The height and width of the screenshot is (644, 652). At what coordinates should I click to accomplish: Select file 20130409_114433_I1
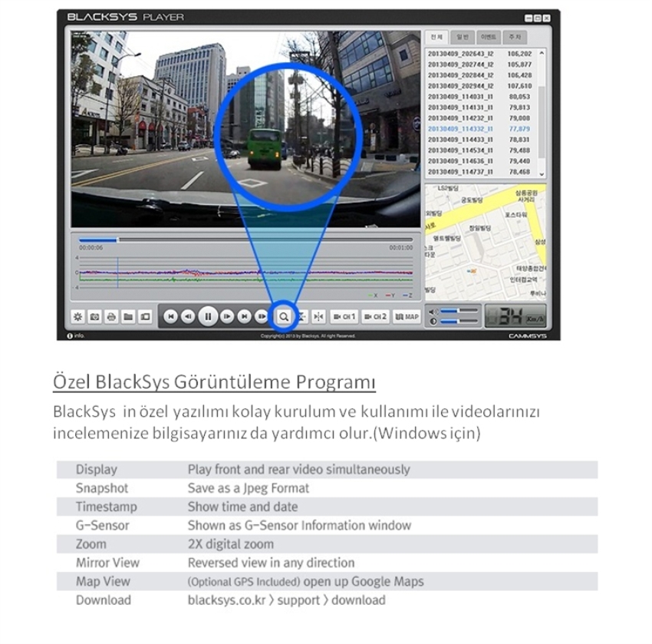(481, 140)
